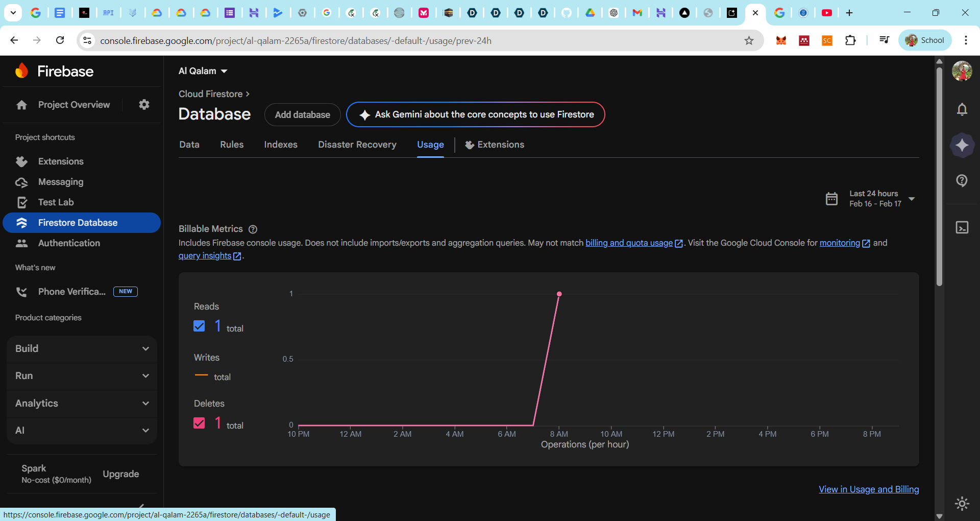
Task: Open Messaging in the sidebar
Action: click(x=82, y=182)
